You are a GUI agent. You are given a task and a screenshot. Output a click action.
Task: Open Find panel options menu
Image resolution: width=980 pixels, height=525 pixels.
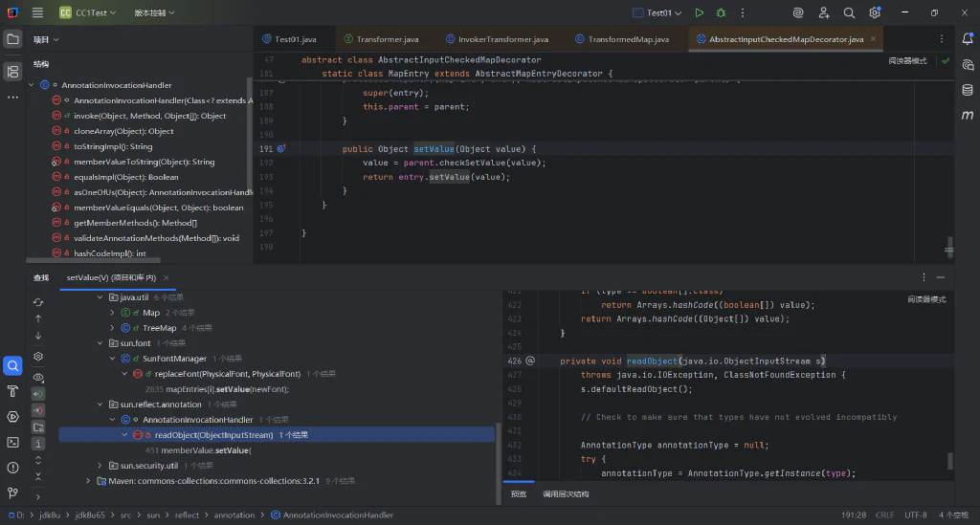[924, 277]
